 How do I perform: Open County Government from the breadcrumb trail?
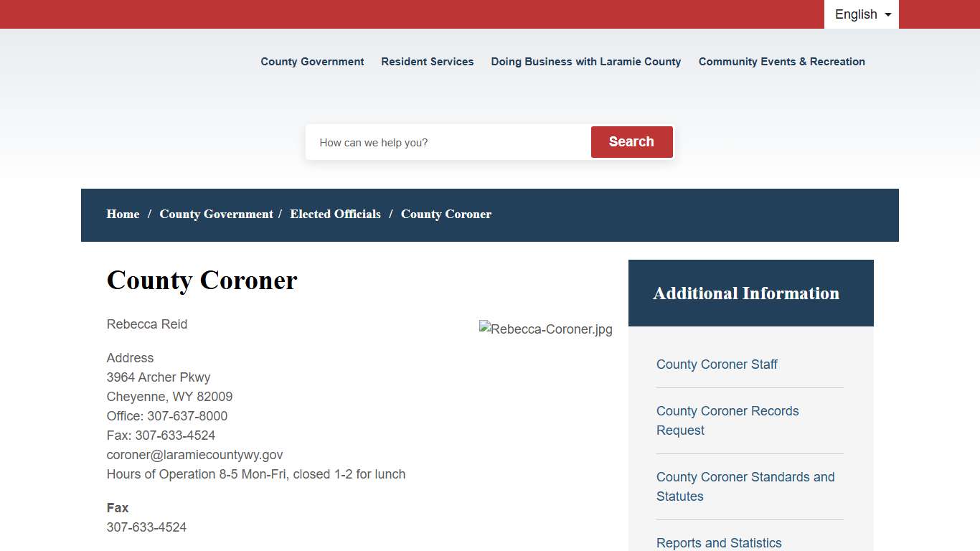[x=216, y=214]
